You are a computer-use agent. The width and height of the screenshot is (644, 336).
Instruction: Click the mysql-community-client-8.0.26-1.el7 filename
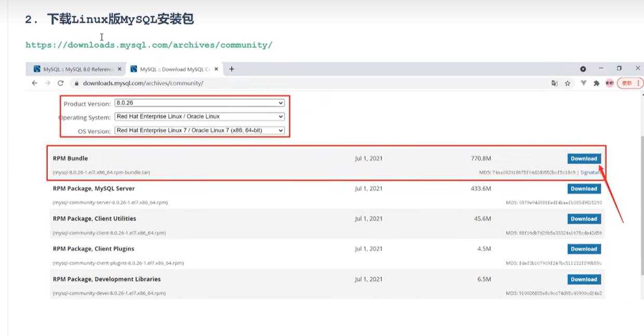(x=109, y=232)
